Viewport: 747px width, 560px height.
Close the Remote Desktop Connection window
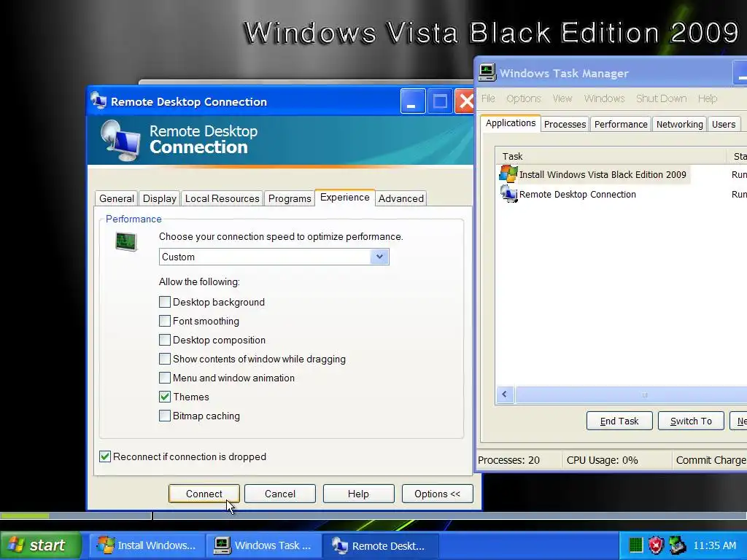coord(465,101)
